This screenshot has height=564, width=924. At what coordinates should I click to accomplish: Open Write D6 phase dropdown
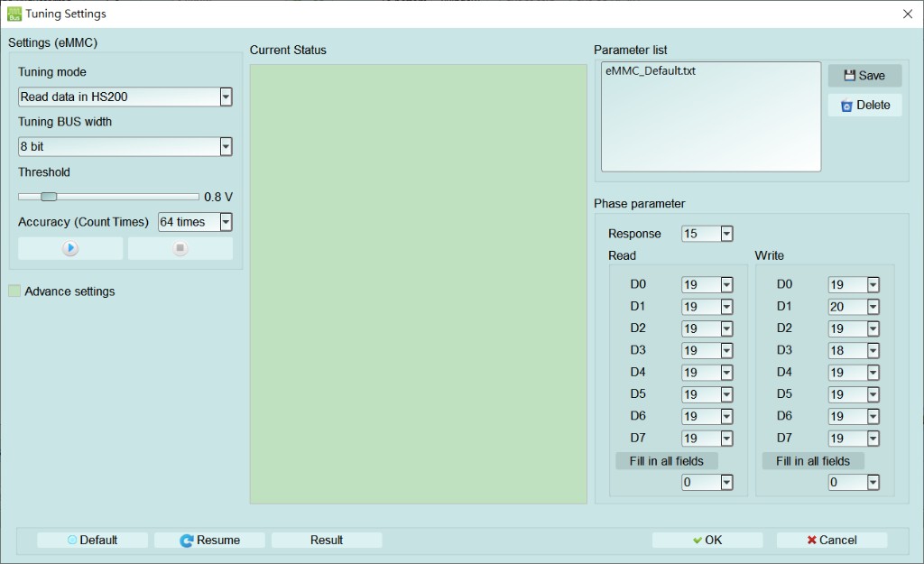click(x=873, y=417)
